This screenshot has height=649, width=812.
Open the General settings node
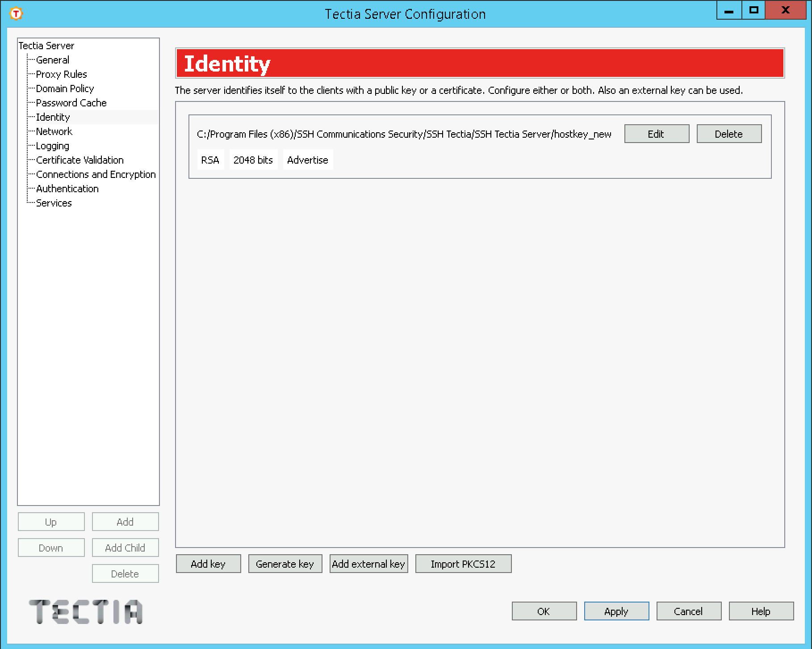pos(52,60)
